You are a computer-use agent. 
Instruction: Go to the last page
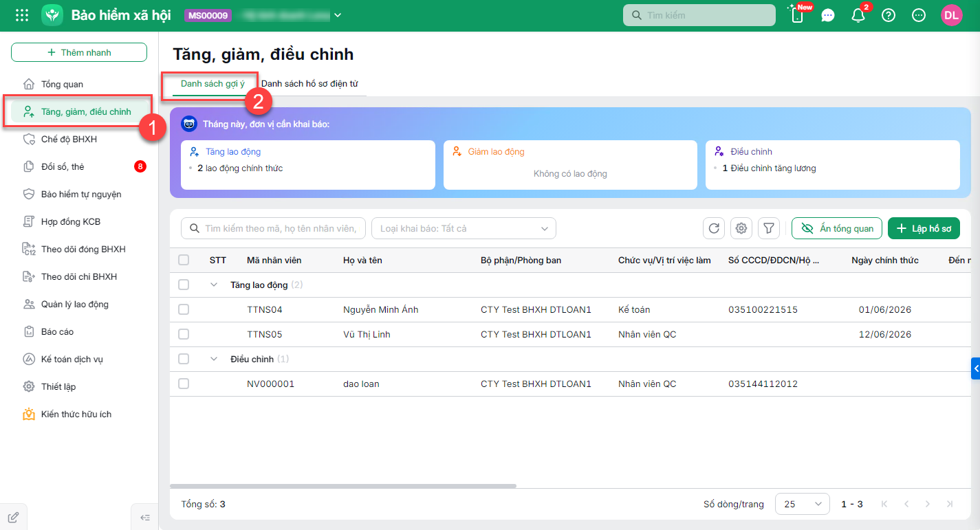(x=950, y=504)
